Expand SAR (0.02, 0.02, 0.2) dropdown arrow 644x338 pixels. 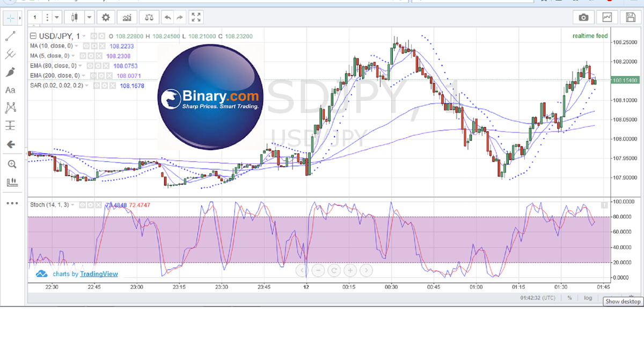(86, 85)
